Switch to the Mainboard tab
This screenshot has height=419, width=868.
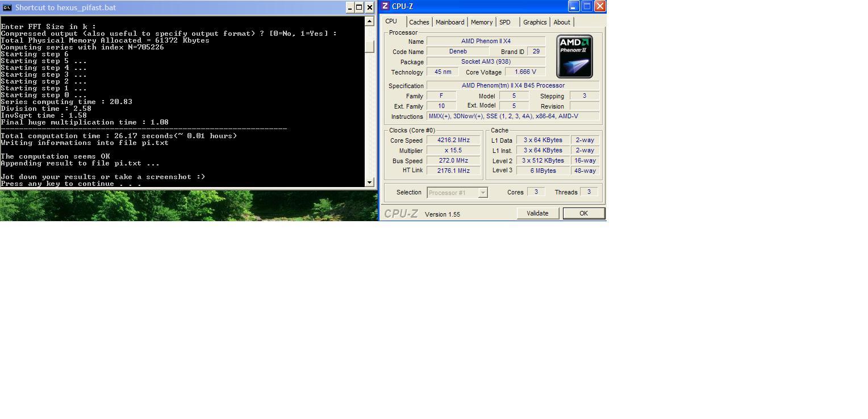(450, 22)
